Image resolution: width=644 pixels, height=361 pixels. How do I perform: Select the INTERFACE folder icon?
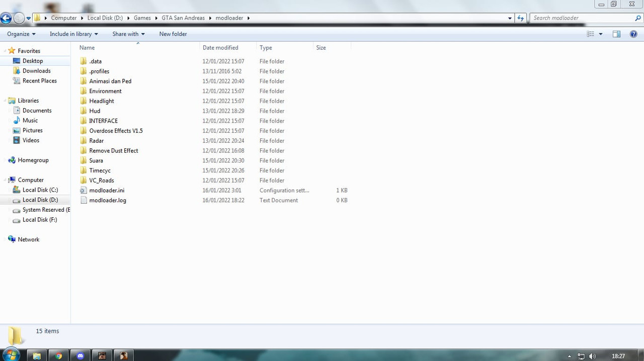click(84, 121)
